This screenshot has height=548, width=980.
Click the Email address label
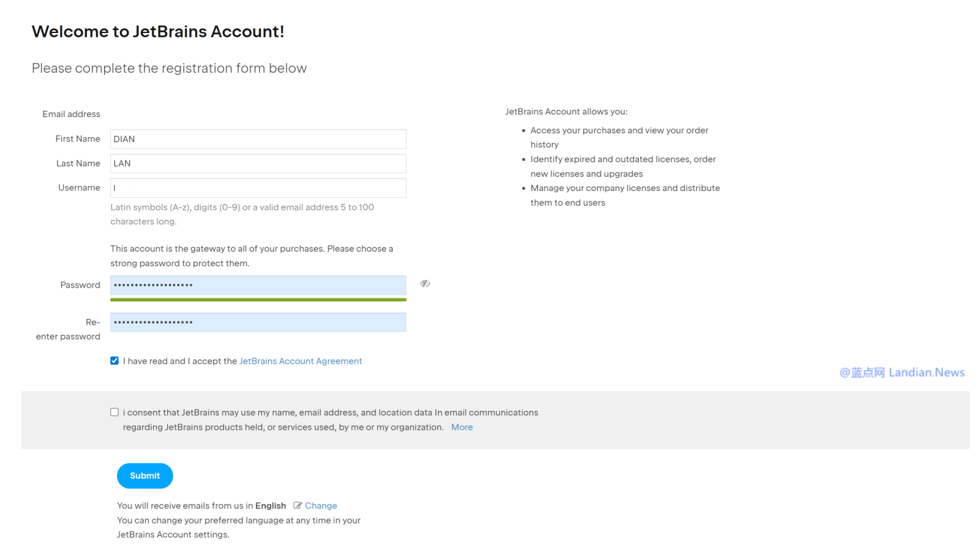pyautogui.click(x=71, y=114)
